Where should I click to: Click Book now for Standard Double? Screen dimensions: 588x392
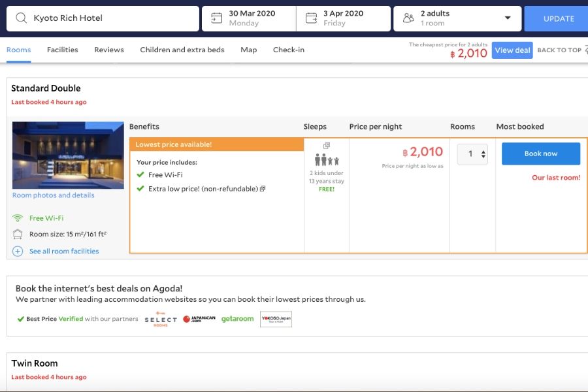click(541, 154)
